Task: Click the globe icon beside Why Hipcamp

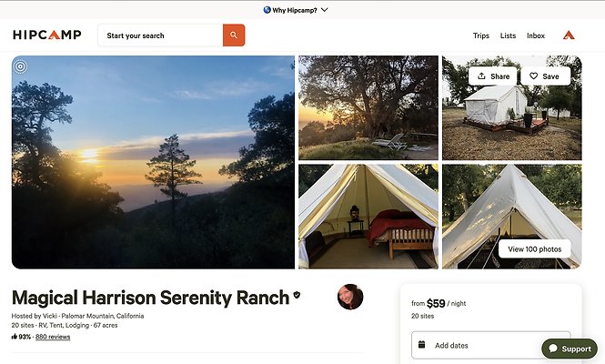Action: click(x=267, y=10)
